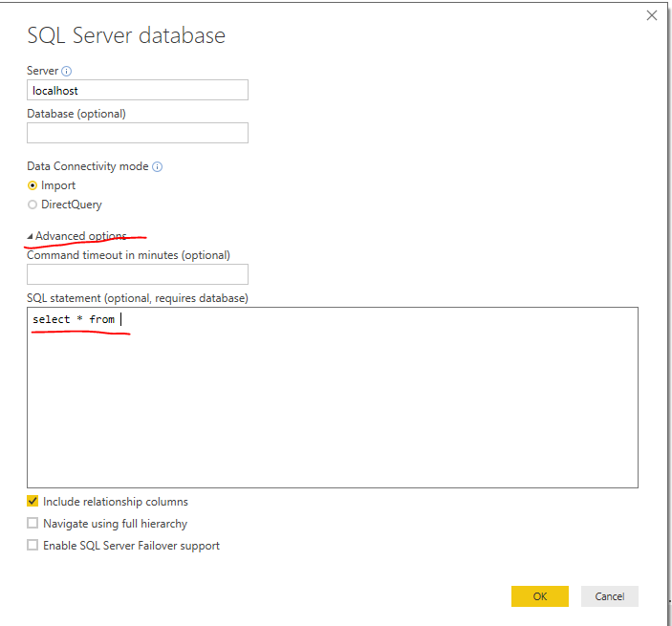Enable SQL Server Failover support checkbox
This screenshot has width=672, height=626.
pyautogui.click(x=33, y=545)
